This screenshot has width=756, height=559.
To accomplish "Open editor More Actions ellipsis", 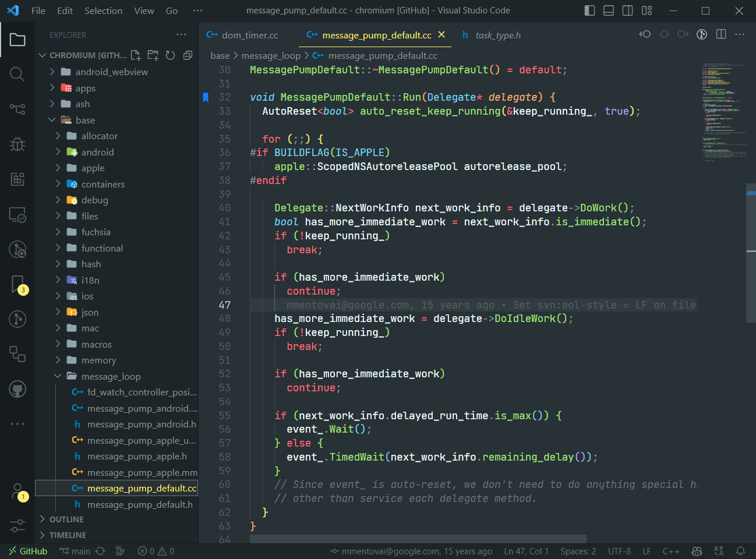I will tap(740, 34).
